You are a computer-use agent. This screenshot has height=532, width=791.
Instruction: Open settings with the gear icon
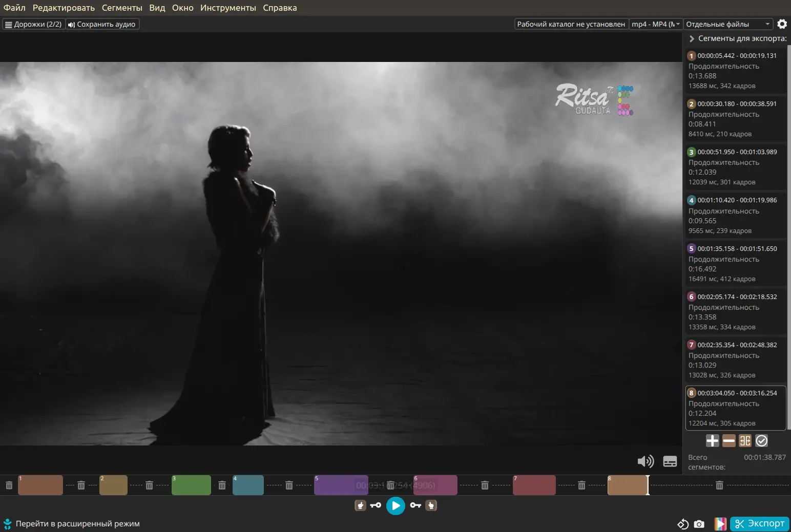[782, 24]
